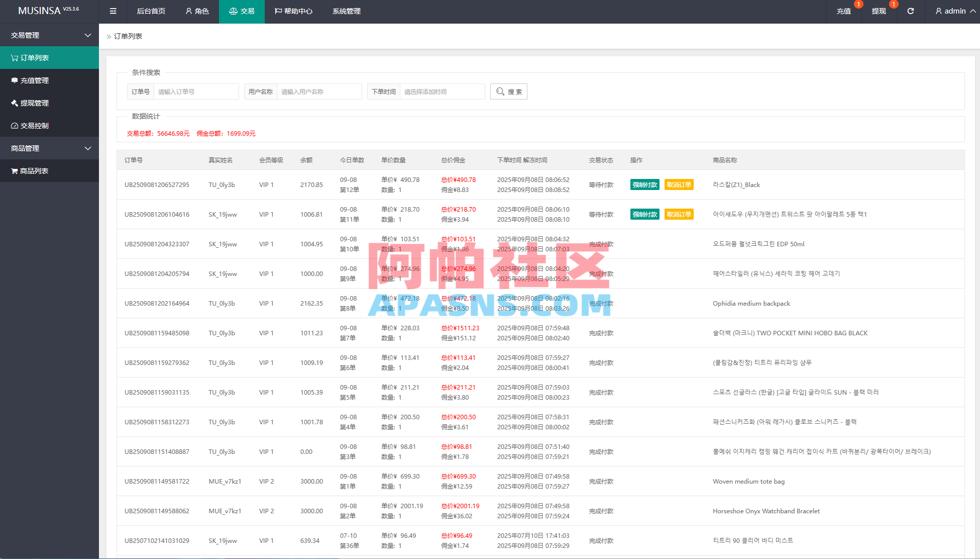The width and height of the screenshot is (980, 559).
Task: Cancel order UB2509081206104616
Action: 679,214
